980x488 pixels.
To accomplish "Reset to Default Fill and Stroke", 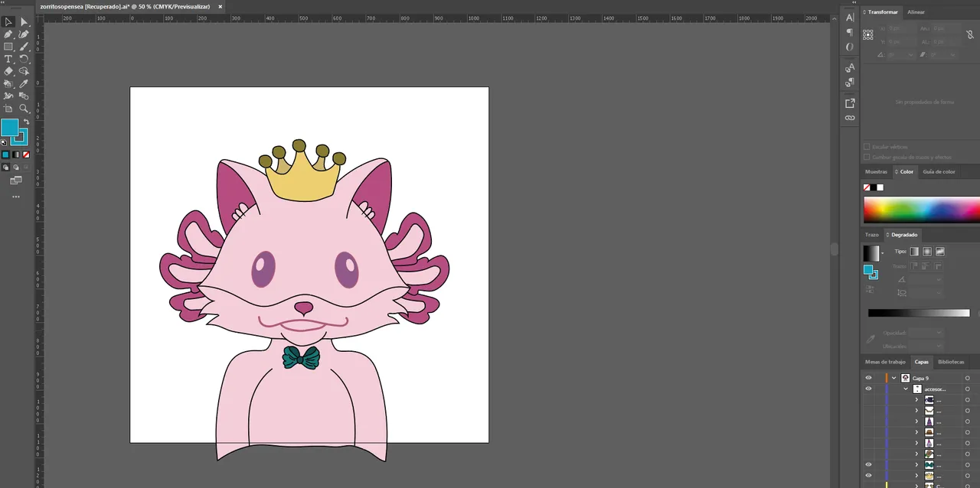I will click(5, 142).
